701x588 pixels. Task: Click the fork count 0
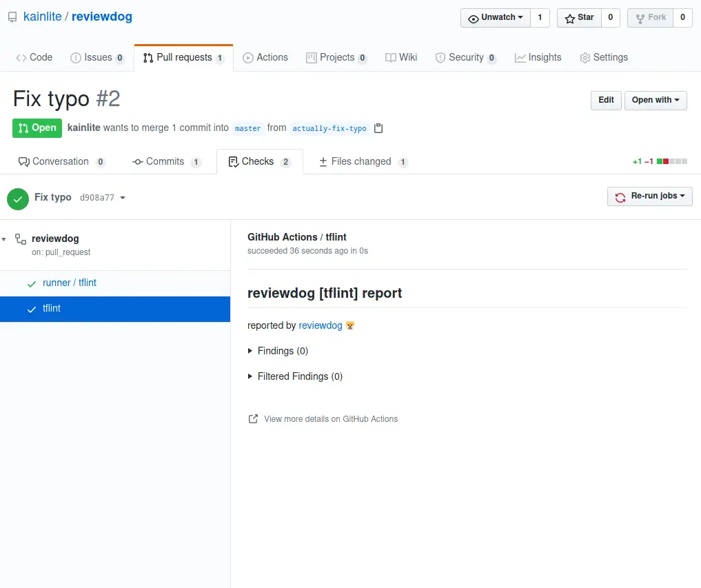682,18
